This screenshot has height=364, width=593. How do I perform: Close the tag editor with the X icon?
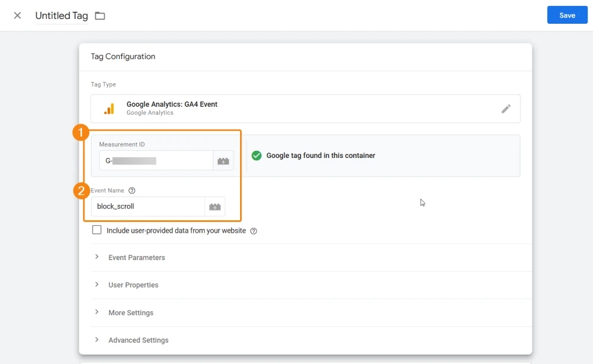point(17,15)
